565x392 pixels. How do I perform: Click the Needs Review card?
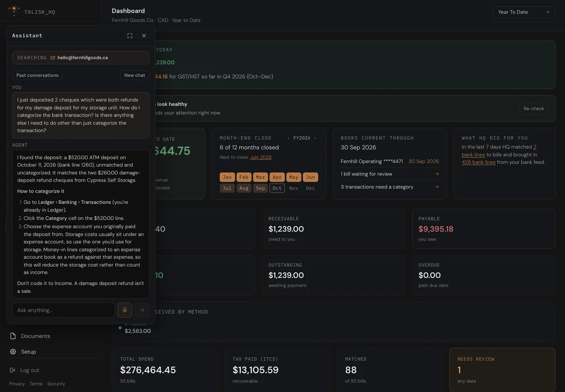tap(502, 370)
